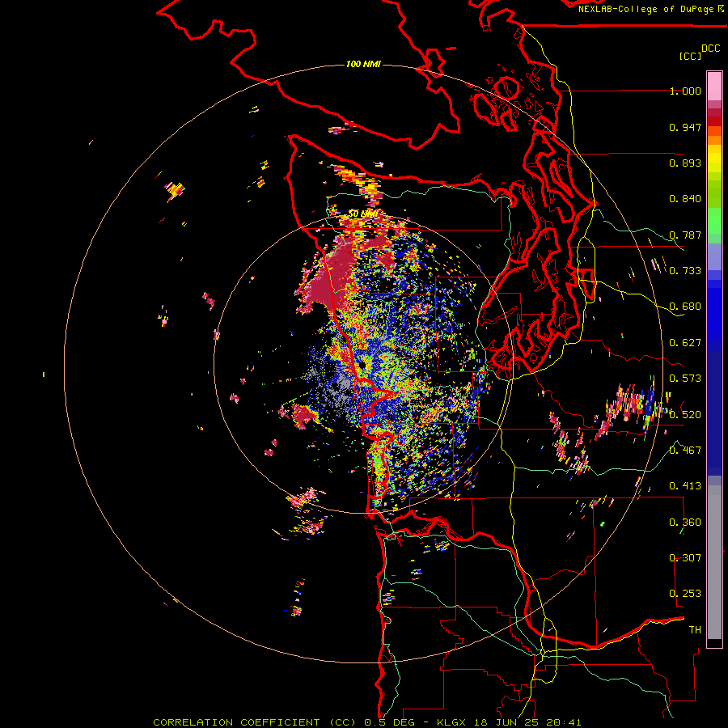Click the 0.307 color scale label
This screenshot has width=728, height=728.
pyautogui.click(x=685, y=558)
